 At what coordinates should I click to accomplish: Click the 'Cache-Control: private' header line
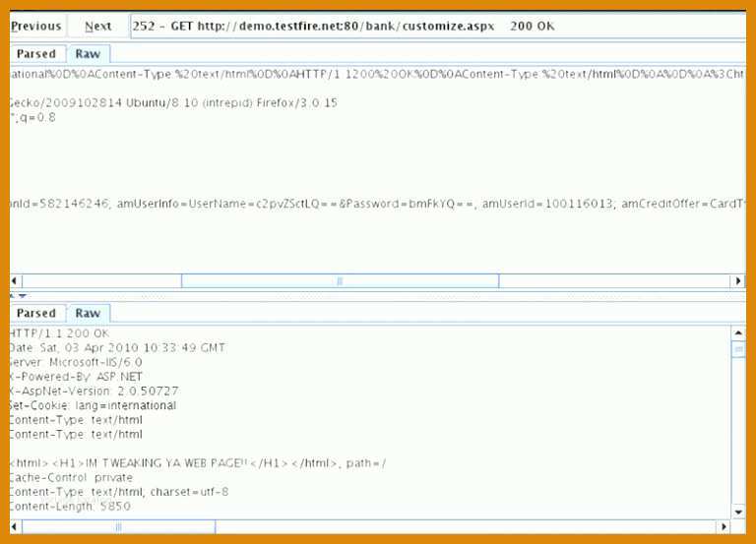click(x=71, y=478)
